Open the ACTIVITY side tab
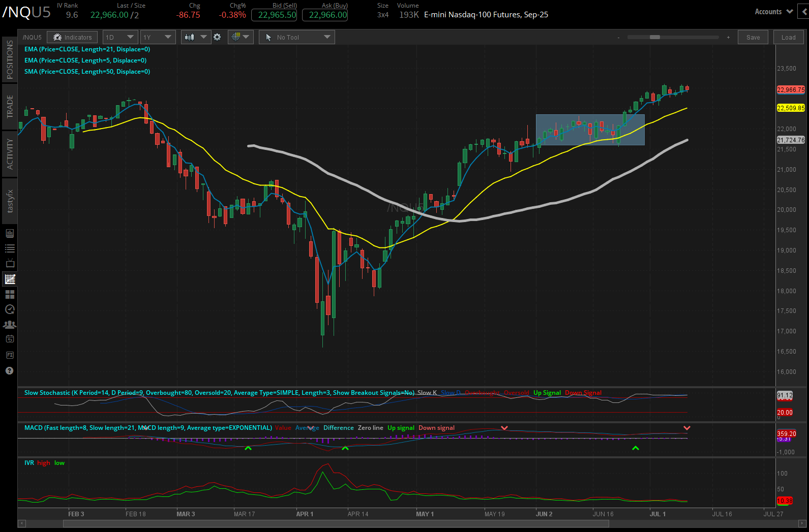Viewport: 809px width, 532px height. pos(10,154)
